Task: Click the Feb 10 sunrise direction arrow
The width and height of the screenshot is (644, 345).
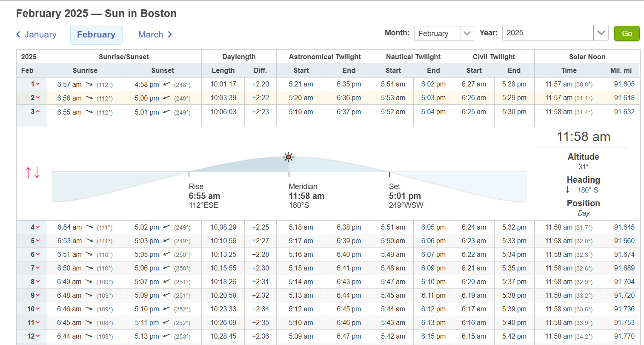Action: point(89,309)
